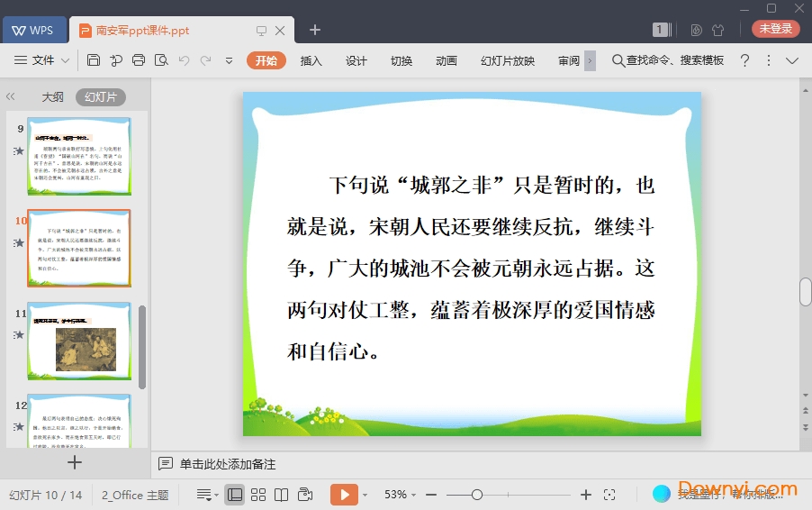The height and width of the screenshot is (510, 812).
Task: Switch panel to 幻灯片 thumbnails view
Action: (x=101, y=97)
